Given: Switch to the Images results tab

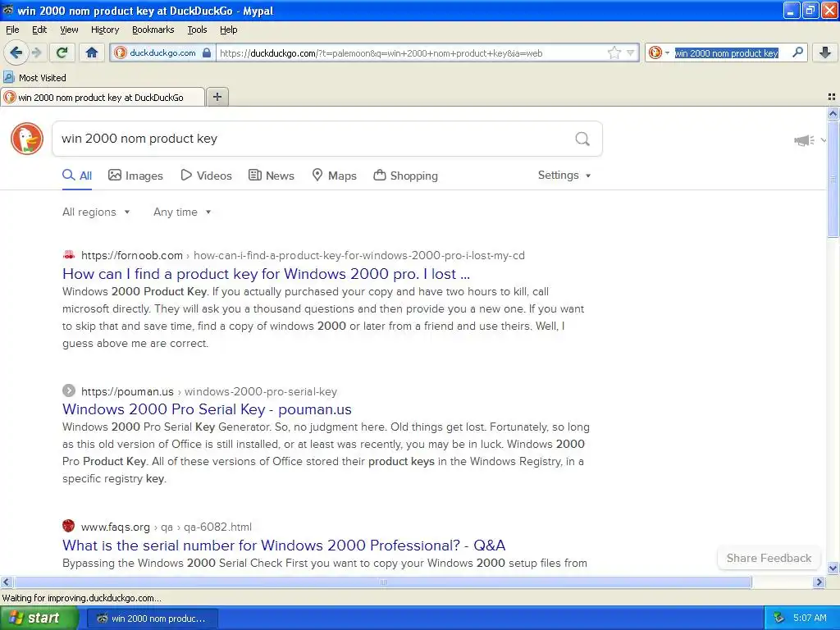Looking at the screenshot, I should (x=135, y=176).
